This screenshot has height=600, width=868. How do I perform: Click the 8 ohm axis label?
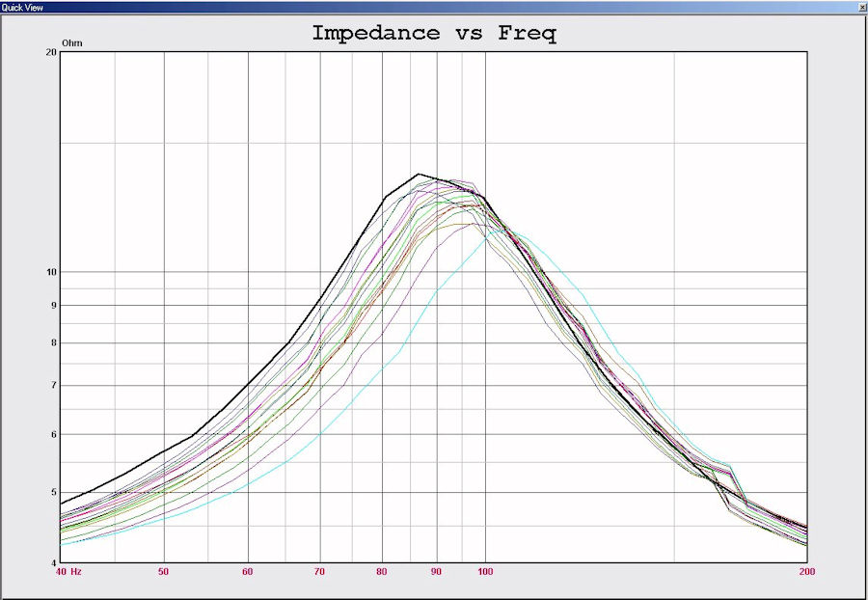(54, 342)
